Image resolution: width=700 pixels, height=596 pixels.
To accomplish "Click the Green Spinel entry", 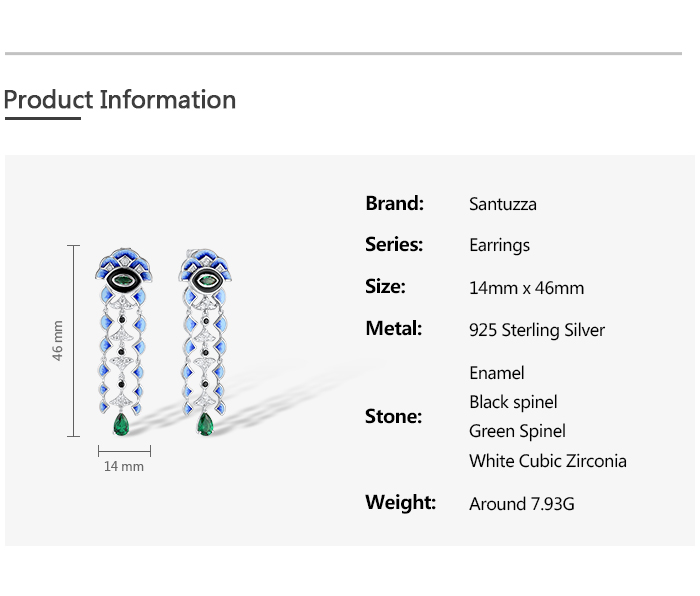I will [x=517, y=431].
